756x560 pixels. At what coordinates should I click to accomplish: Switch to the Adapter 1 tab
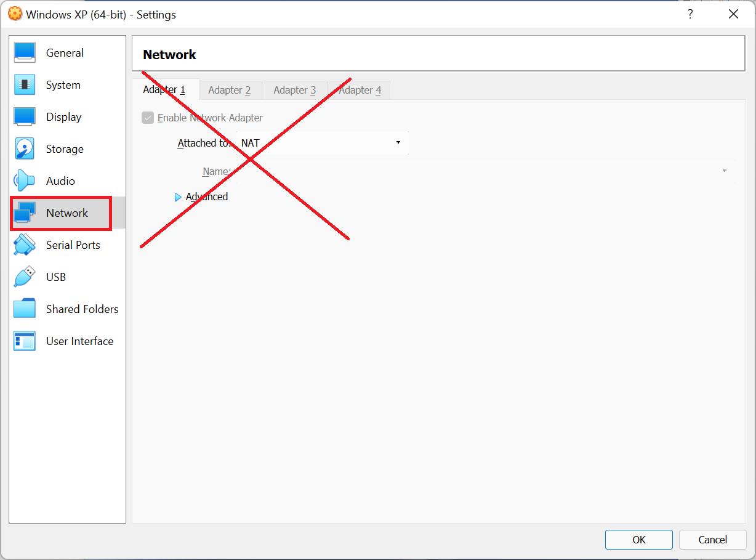coord(165,90)
